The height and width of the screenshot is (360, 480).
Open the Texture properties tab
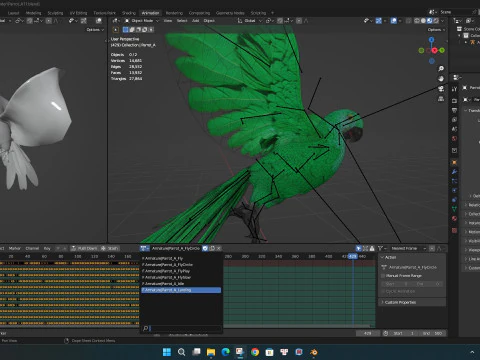[x=454, y=230]
